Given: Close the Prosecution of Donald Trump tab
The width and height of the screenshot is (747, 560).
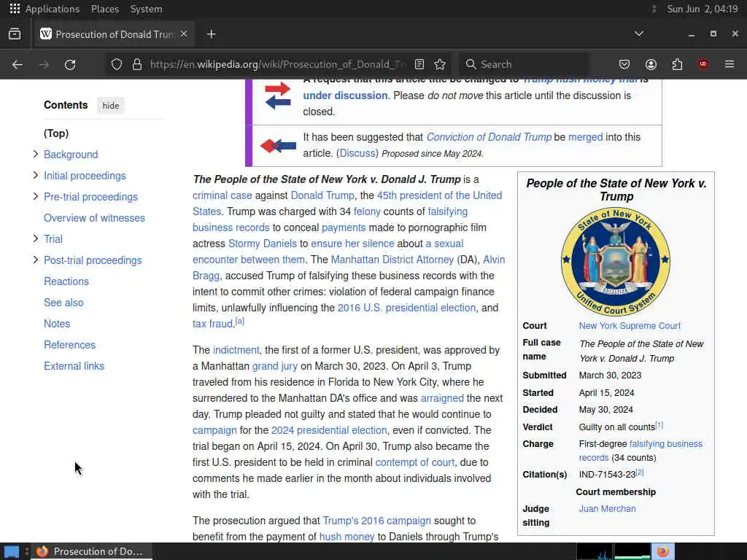Looking at the screenshot, I should pos(184,34).
